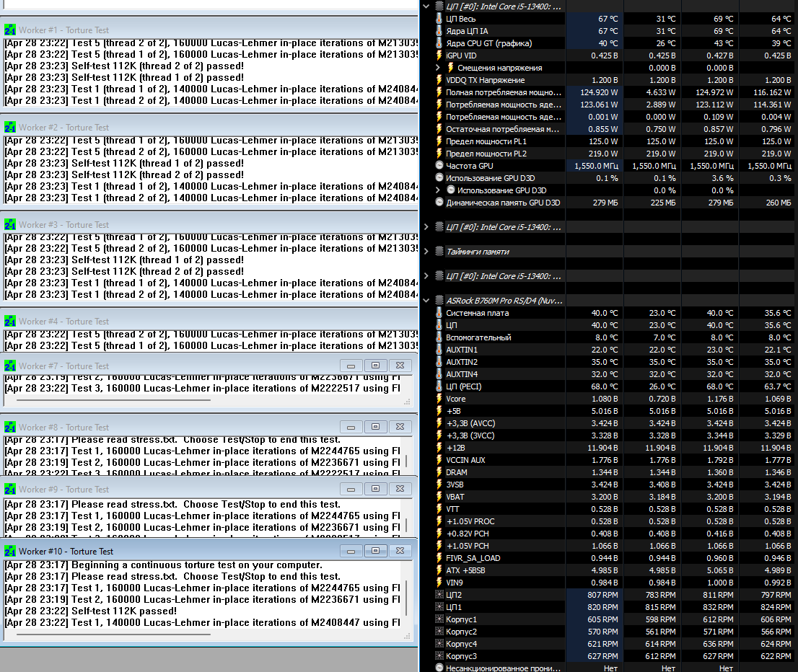
Task: Click chip icon of ASRock B760M Pro RS/D4
Action: tap(439, 301)
